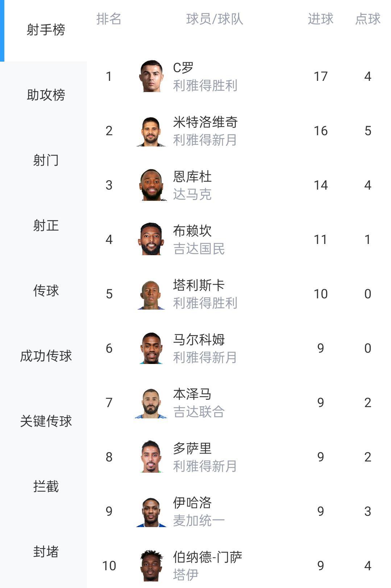
Task: Open 布赖坎 player photo
Action: coord(151,239)
